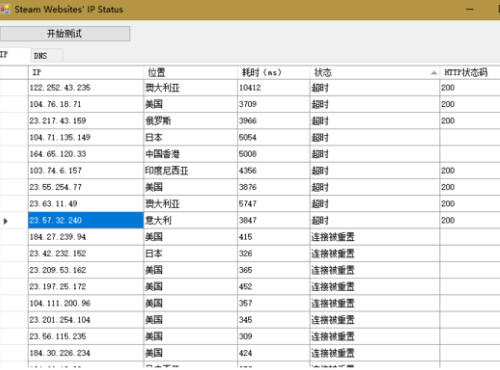
Task: Click the time cell 5008
Action: point(274,154)
